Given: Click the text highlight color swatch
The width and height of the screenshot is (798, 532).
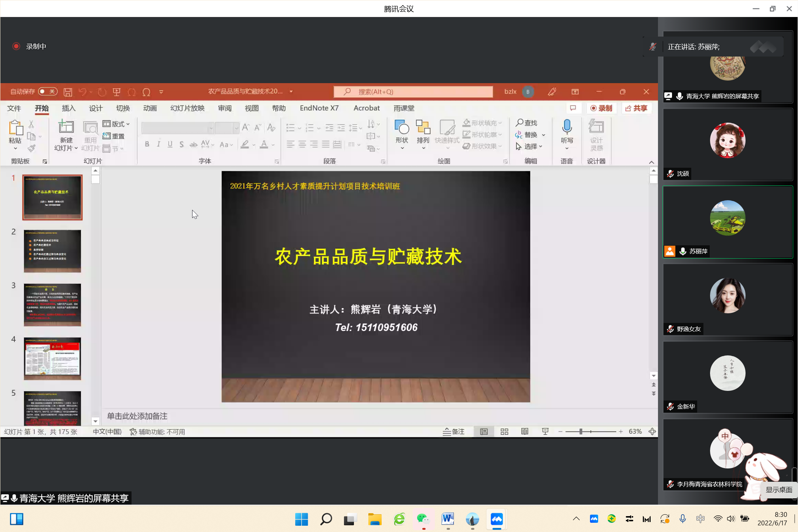Looking at the screenshot, I should pos(245,144).
